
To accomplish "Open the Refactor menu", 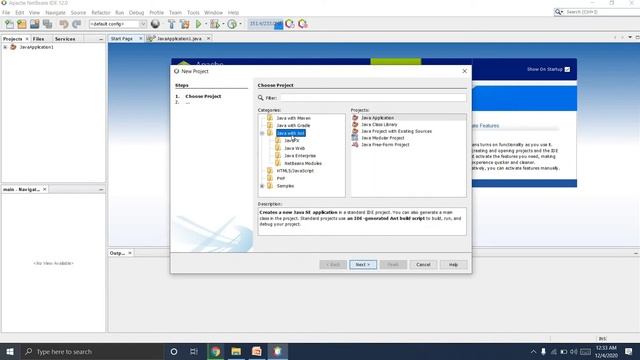I will [101, 13].
